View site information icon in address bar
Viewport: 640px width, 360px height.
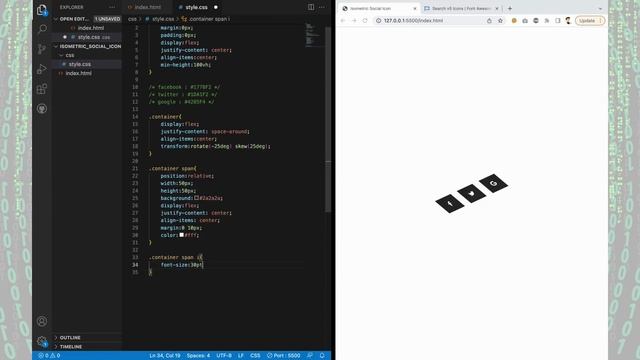pyautogui.click(x=378, y=20)
